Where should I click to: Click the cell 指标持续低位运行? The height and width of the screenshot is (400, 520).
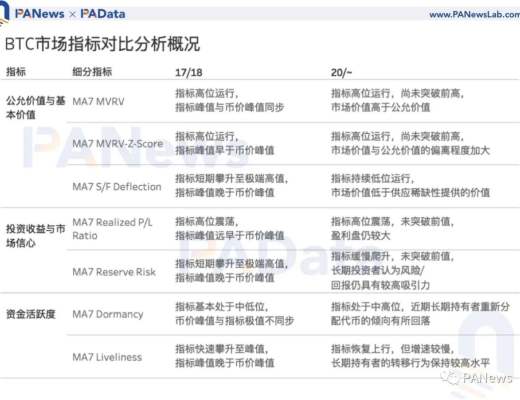[372, 178]
